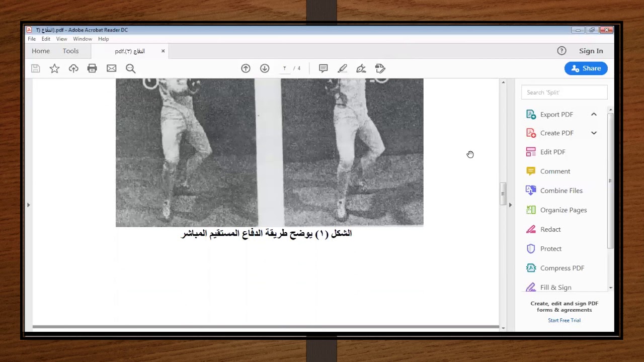Screen dimensions: 644x362
Task: Open the Window menu
Action: (x=83, y=39)
